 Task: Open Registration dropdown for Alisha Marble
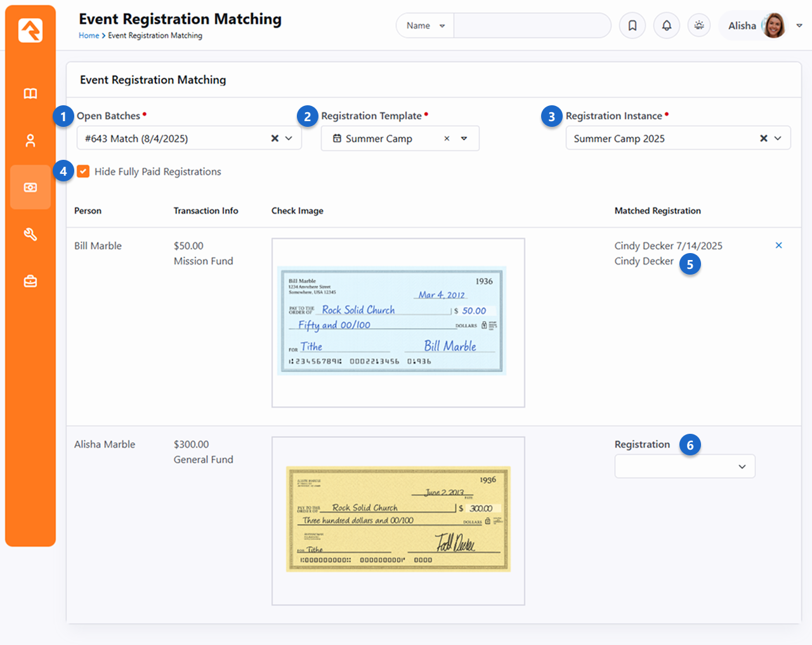pos(684,467)
